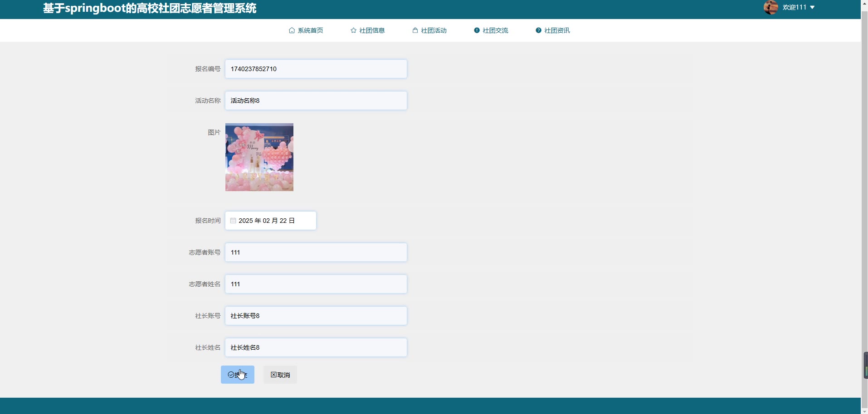Click the calendar icon in 报名时间 field
The image size is (868, 414).
pyautogui.click(x=233, y=221)
